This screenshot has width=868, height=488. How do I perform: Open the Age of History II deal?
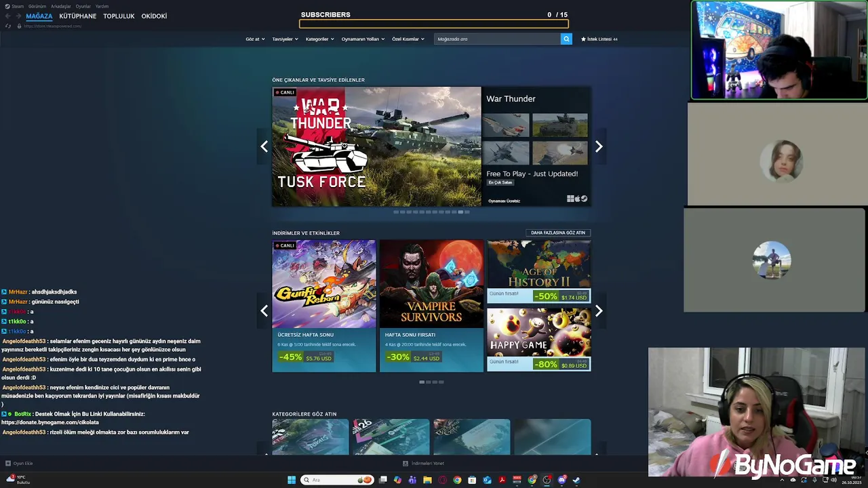coord(539,272)
